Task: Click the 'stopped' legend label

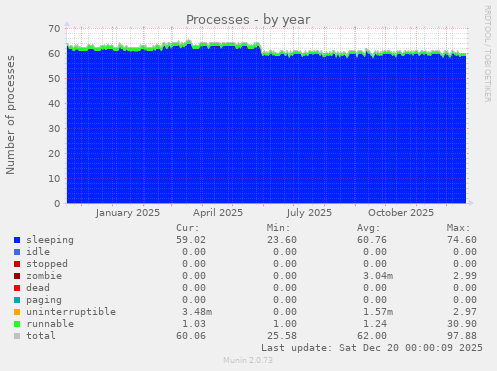Action: tap(47, 264)
